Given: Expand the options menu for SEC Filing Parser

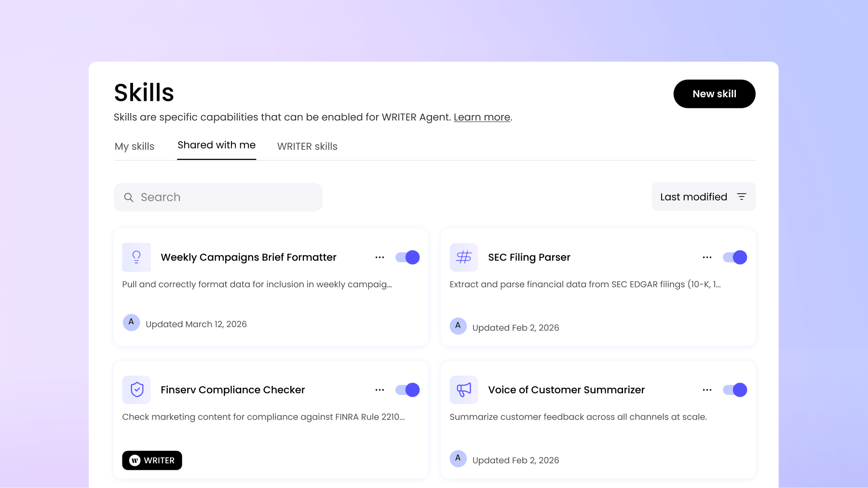Looking at the screenshot, I should point(707,257).
